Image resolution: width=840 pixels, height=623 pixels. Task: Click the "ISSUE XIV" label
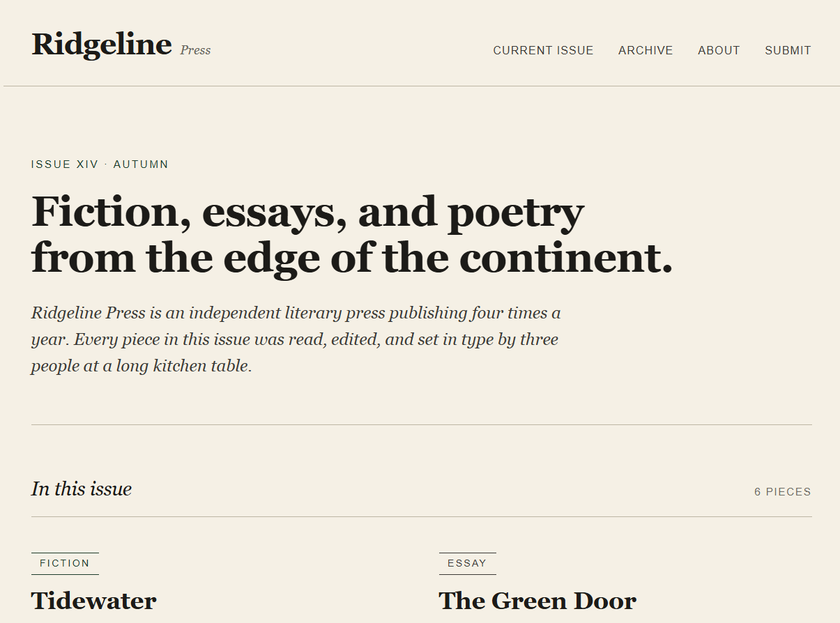tap(65, 164)
